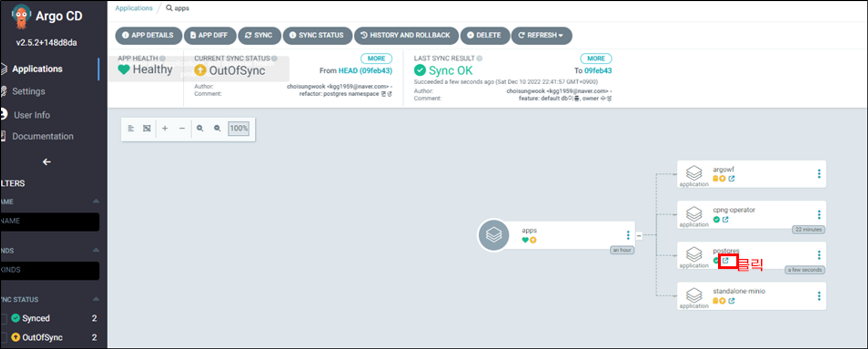Viewport: 868px width, 349px height.
Task: Open App Diff
Action: [210, 35]
